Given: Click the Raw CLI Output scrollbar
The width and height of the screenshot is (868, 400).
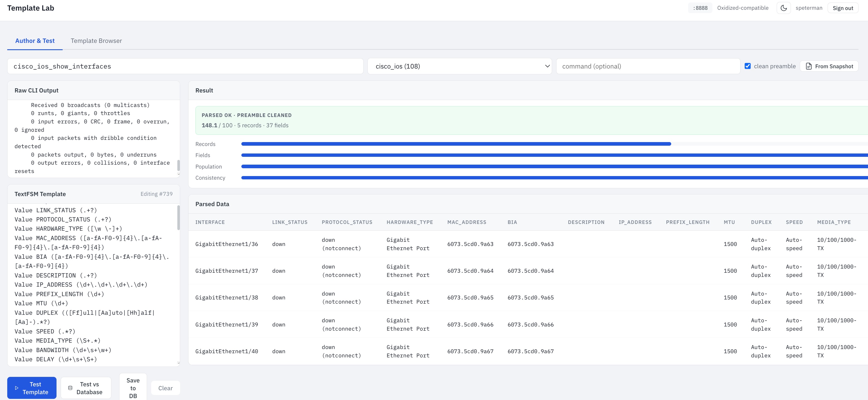Looking at the screenshot, I should point(178,165).
